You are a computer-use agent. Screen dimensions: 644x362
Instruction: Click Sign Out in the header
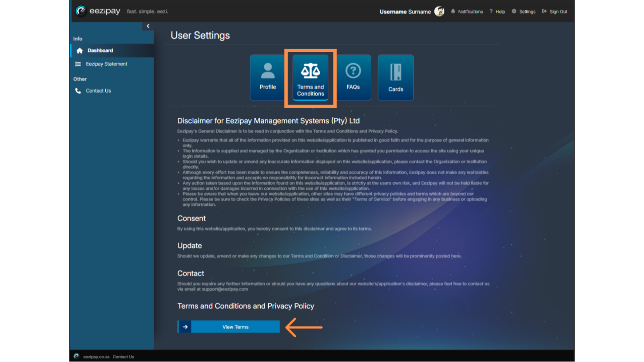pos(554,12)
